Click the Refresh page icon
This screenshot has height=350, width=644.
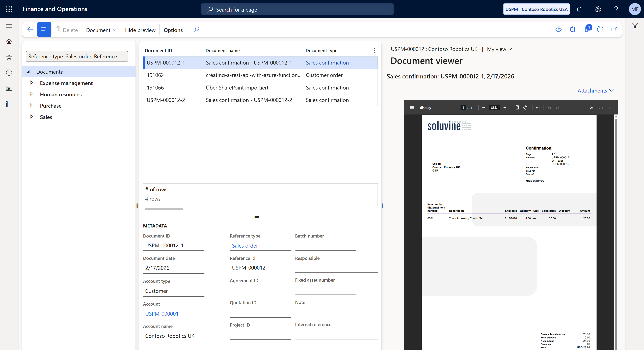pyautogui.click(x=600, y=30)
